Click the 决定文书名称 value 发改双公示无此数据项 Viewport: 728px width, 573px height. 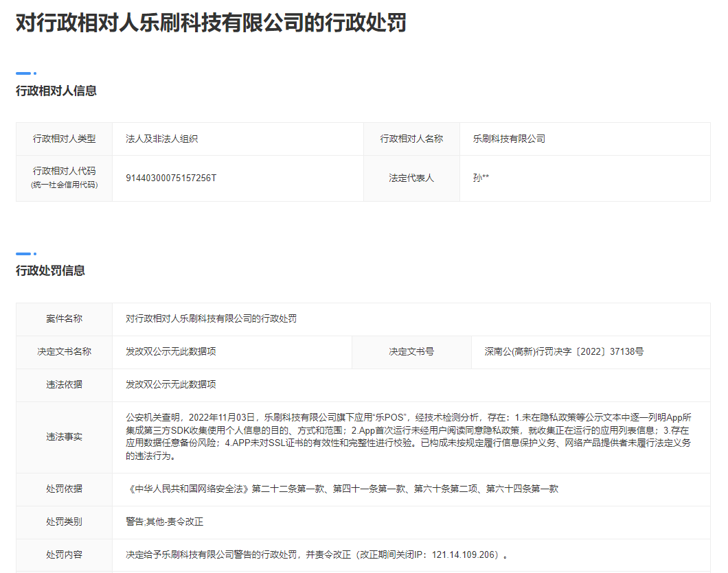pyautogui.click(x=171, y=351)
